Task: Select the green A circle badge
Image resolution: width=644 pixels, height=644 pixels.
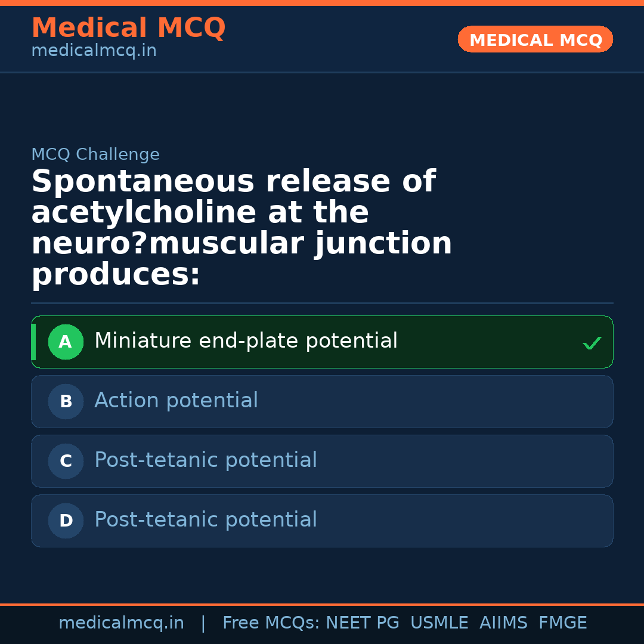Action: [66, 342]
